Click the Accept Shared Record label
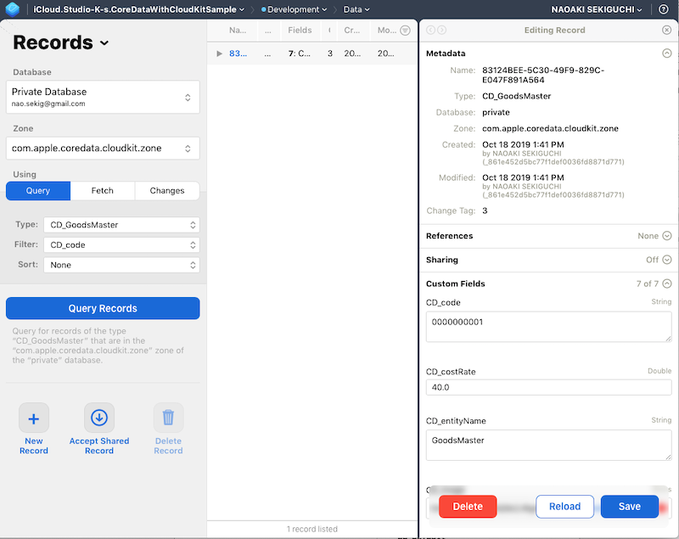The height and width of the screenshot is (539, 679). 99,446
